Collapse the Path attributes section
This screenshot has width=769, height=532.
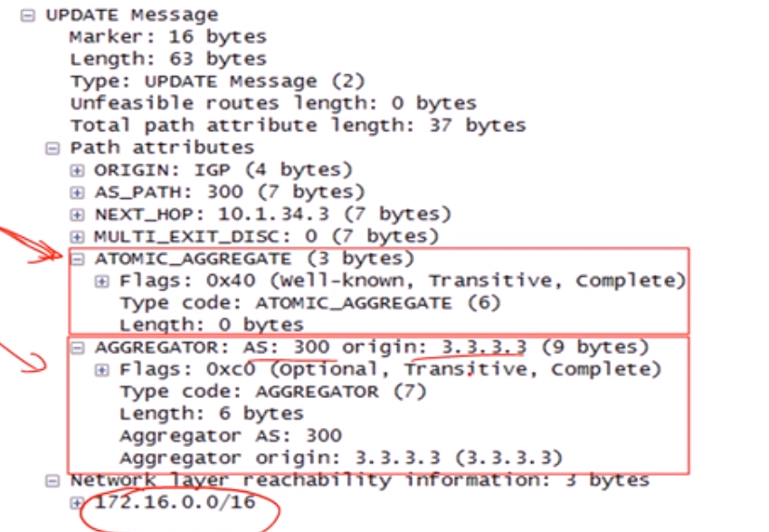[x=52, y=148]
